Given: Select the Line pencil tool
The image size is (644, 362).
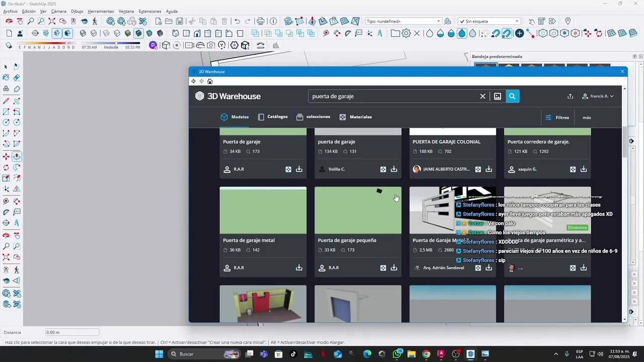Looking at the screenshot, I should [6, 101].
